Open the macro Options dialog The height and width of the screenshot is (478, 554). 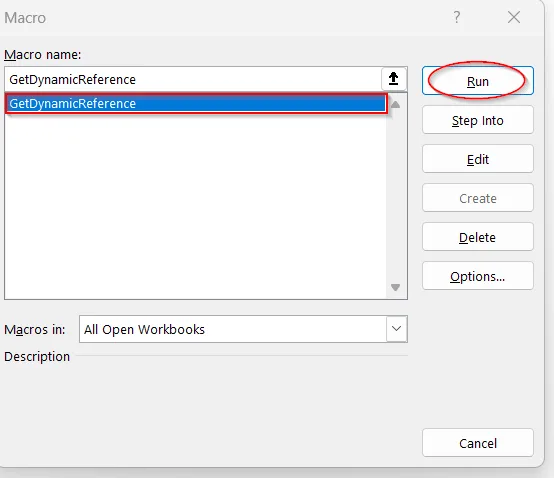coord(478,276)
